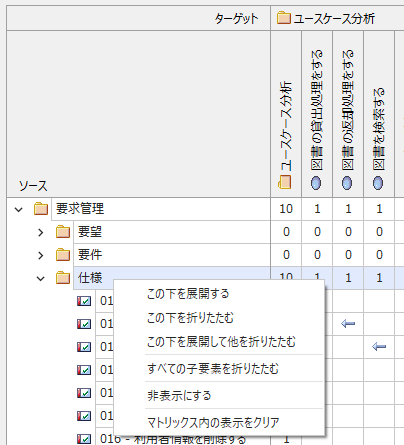Expand the 要望 folder node
This screenshot has width=404, height=445.
41,232
